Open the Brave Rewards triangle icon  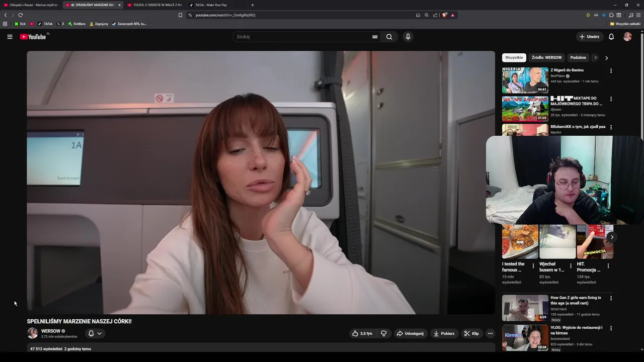coord(452,15)
